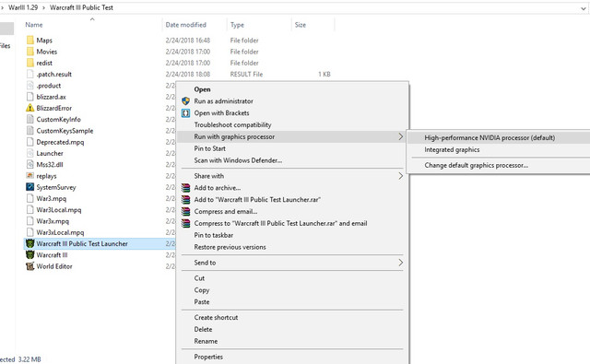Click the redist folder icon
Image resolution: width=590 pixels, height=364 pixels.
30,63
